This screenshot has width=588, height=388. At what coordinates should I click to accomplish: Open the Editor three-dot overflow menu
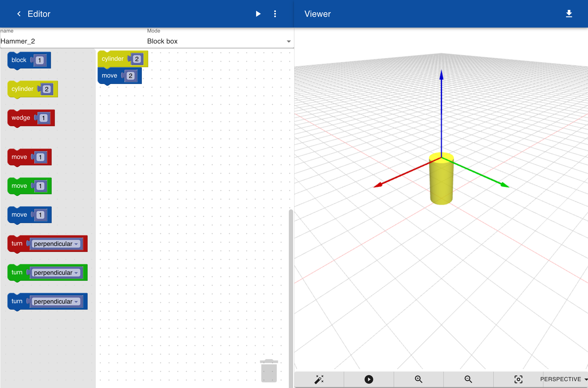coord(275,14)
